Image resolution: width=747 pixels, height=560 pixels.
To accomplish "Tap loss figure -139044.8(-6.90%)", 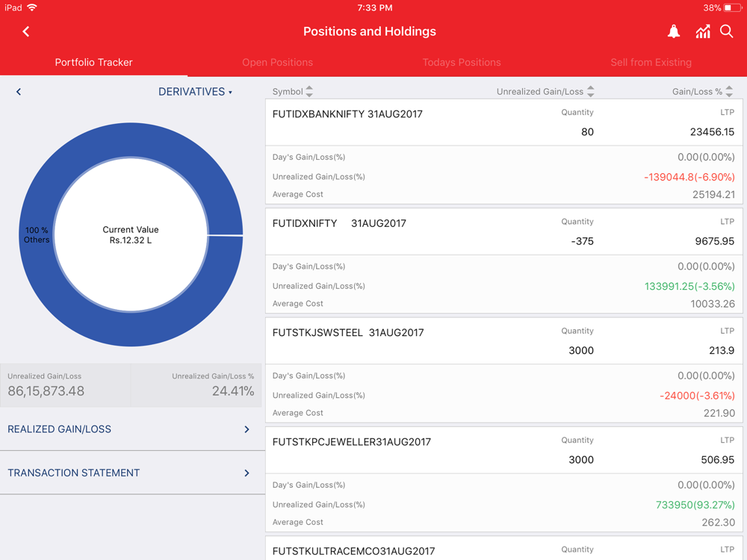I will (x=689, y=177).
